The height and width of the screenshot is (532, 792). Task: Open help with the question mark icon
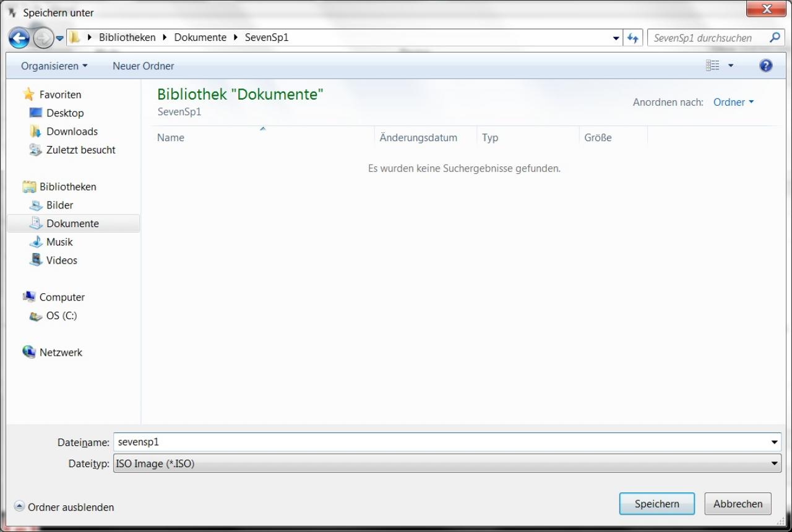tap(766, 66)
